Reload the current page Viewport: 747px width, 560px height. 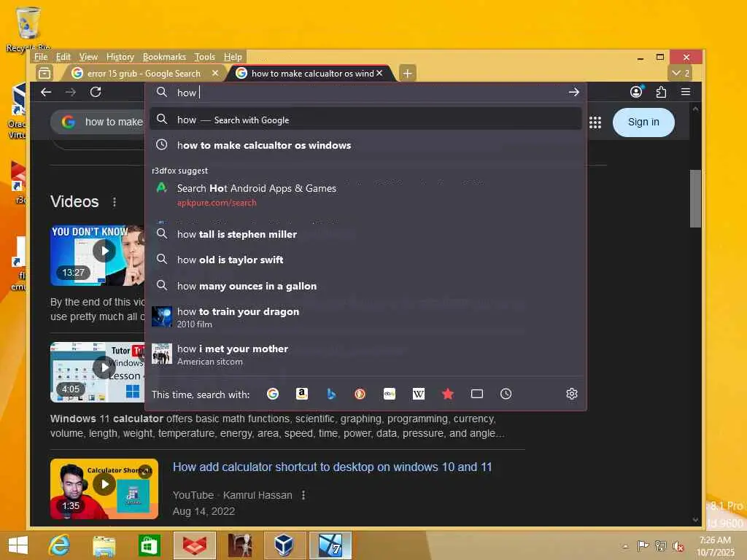(96, 92)
